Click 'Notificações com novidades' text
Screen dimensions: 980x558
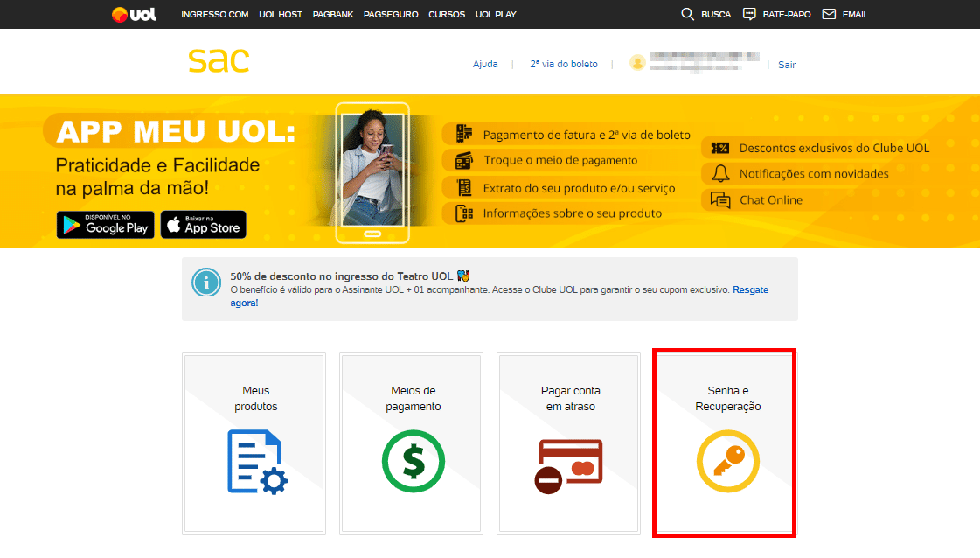tap(814, 174)
